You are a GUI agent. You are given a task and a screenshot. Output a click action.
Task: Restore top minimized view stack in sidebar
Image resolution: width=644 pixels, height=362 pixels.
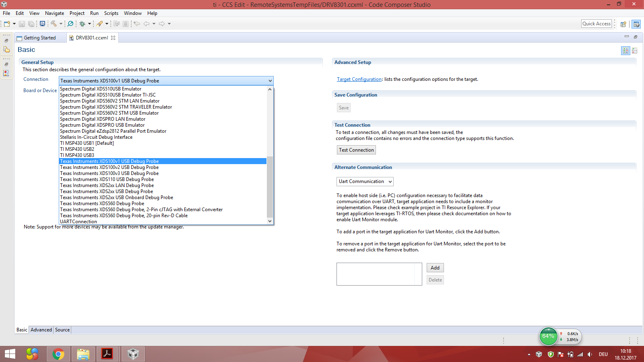pyautogui.click(x=6, y=41)
